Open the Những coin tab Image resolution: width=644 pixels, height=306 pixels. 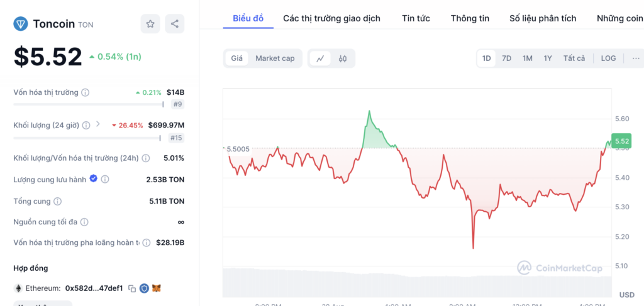[620, 18]
